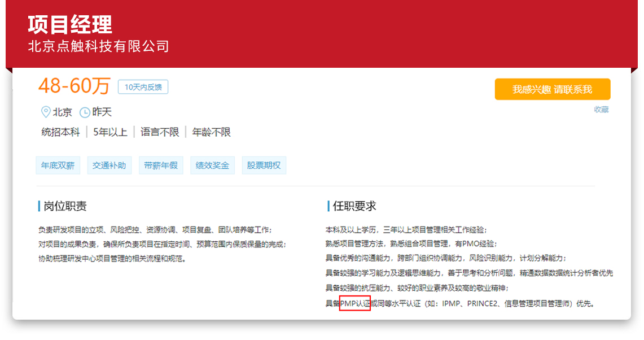This screenshot has height=340, width=644.
Task: Click the 48-60万 salary text
Action: pos(74,86)
